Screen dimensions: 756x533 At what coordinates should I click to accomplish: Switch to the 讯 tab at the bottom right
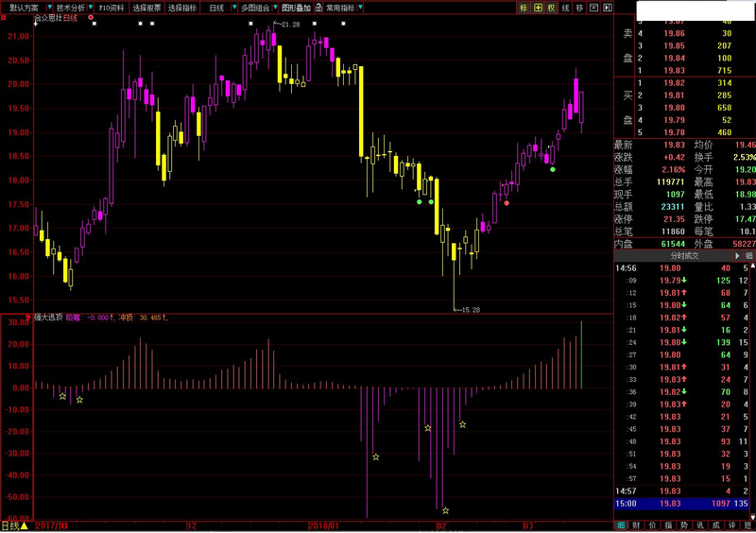[700, 525]
